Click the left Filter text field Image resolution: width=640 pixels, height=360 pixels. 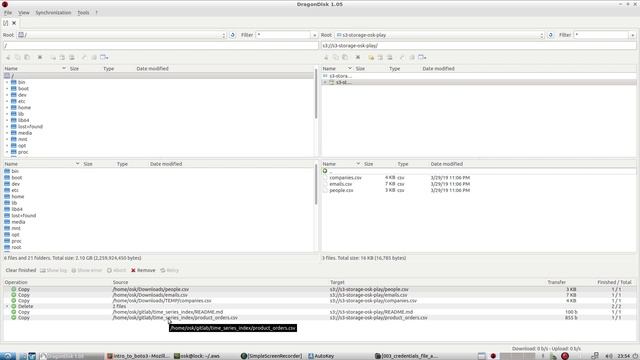(x=284, y=35)
